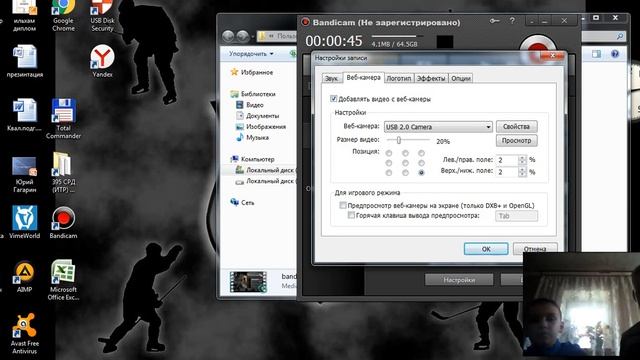Select bottom-right position radio button
This screenshot has width=640, height=360.
[421, 173]
